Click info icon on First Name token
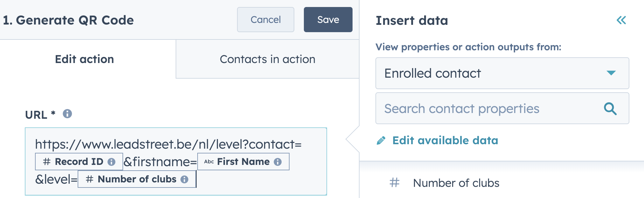This screenshot has height=198, width=644. click(x=278, y=162)
